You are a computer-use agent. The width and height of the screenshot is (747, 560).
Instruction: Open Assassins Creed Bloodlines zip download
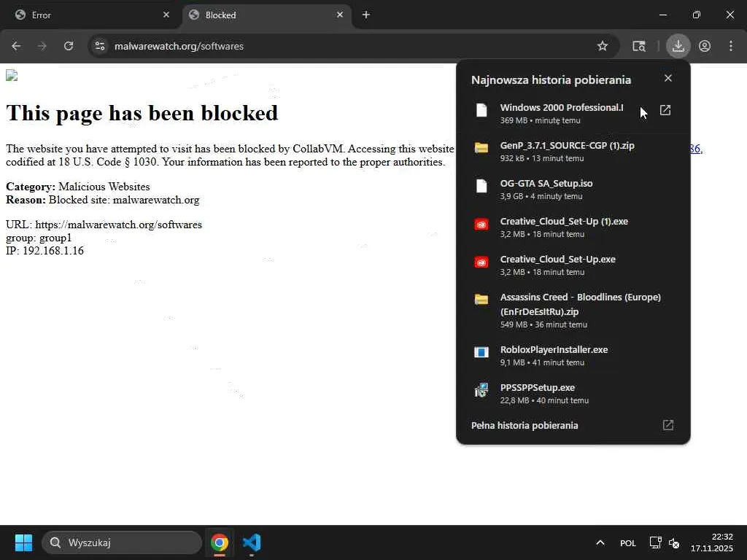[x=573, y=310]
